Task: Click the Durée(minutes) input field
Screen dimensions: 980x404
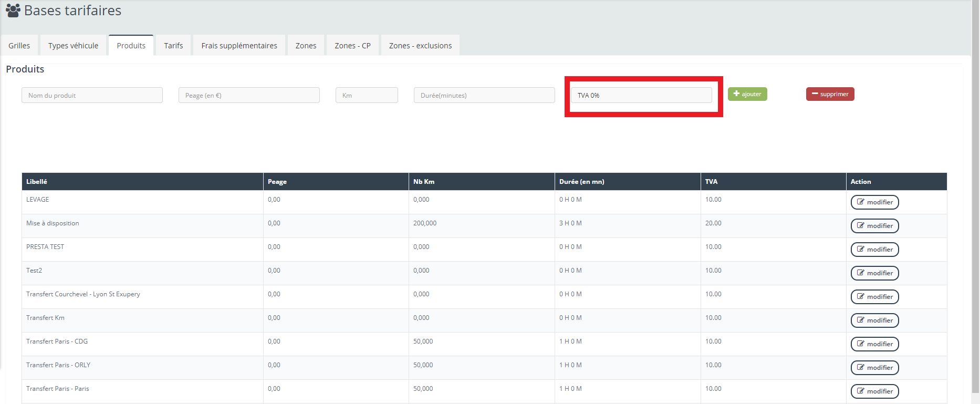Action: point(484,96)
